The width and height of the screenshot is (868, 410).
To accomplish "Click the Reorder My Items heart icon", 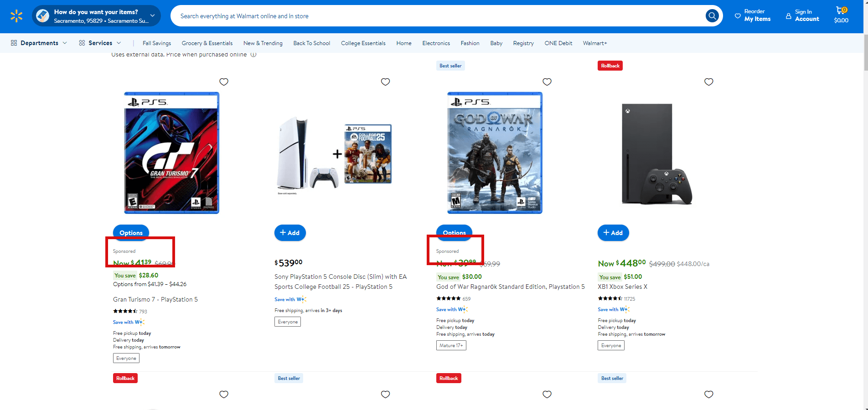I will 738,16.
